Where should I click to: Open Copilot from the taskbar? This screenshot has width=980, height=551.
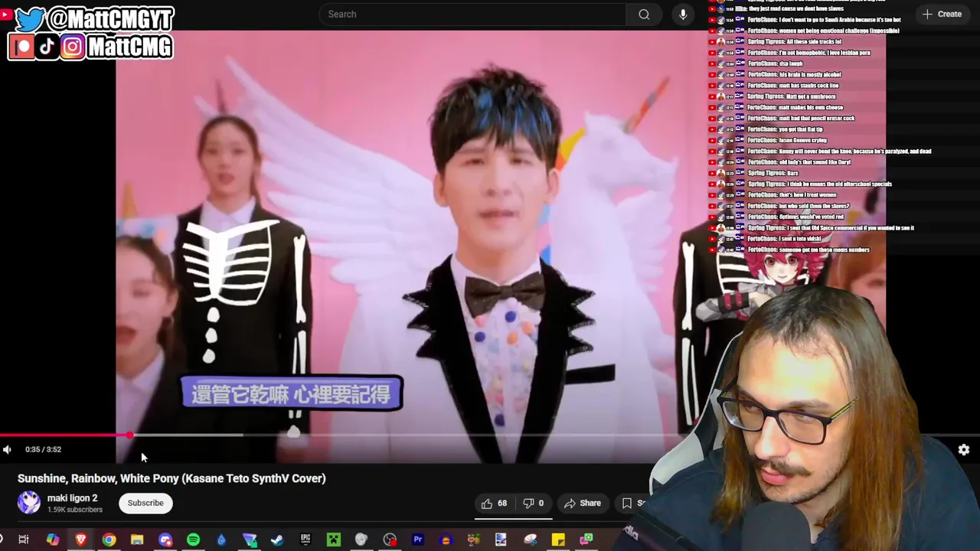[52, 540]
